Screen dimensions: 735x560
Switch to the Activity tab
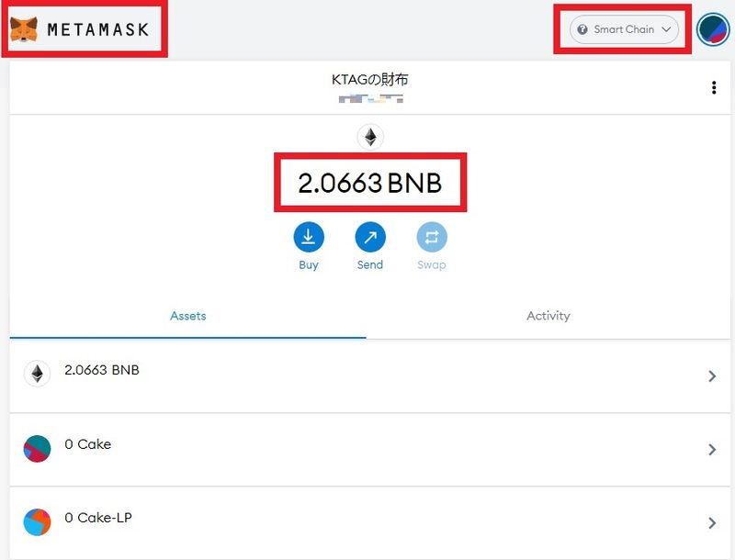548,316
